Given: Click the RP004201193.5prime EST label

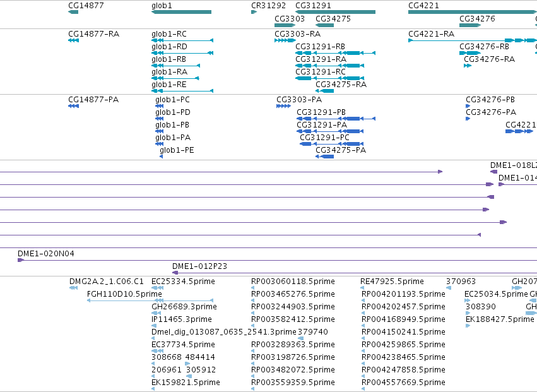Looking at the screenshot, I should pyautogui.click(x=403, y=294).
